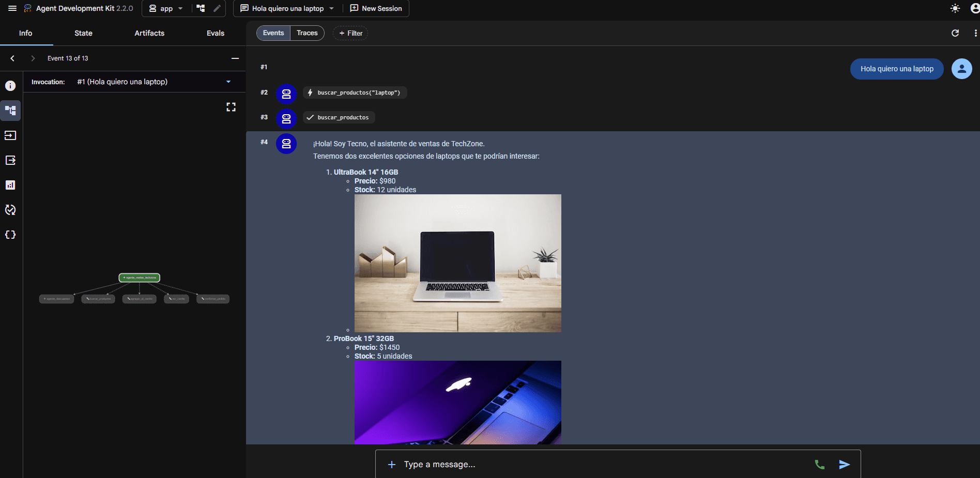
Task: Start a voice call with the phone icon
Action: tap(820, 465)
